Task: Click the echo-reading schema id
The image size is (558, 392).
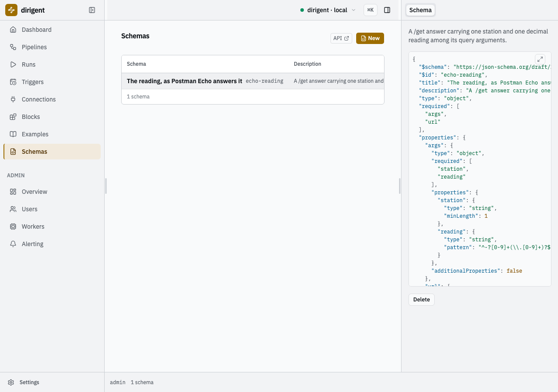Action: [x=265, y=81]
